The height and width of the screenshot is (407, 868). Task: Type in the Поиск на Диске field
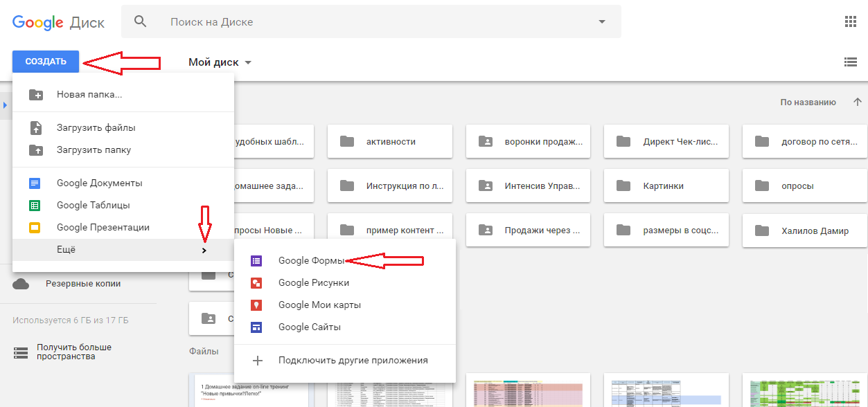374,22
